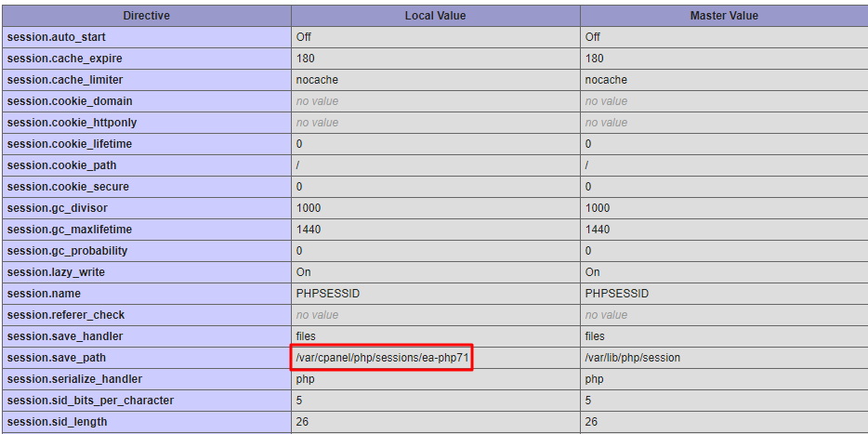
Task: Click the session.cookie_secure directive cell
Action: coord(147,187)
